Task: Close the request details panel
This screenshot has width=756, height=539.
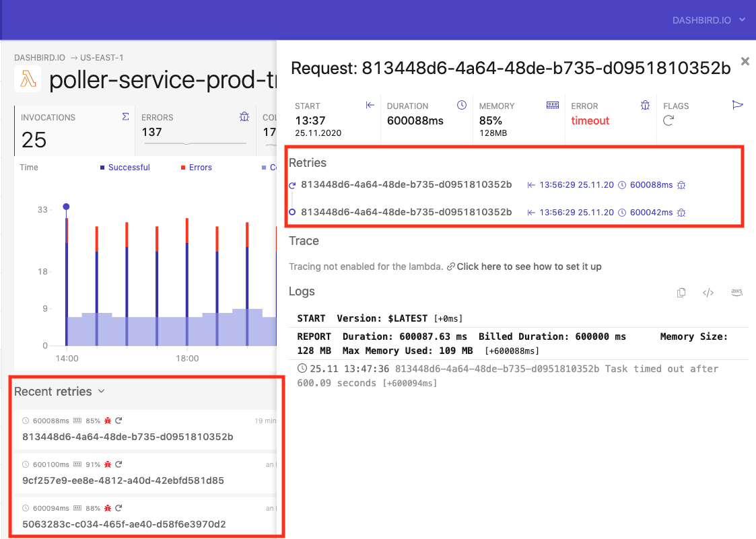Action: coord(745,61)
